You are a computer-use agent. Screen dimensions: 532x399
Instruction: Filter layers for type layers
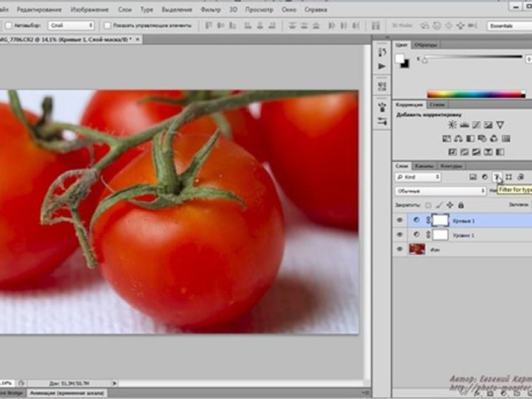point(497,177)
